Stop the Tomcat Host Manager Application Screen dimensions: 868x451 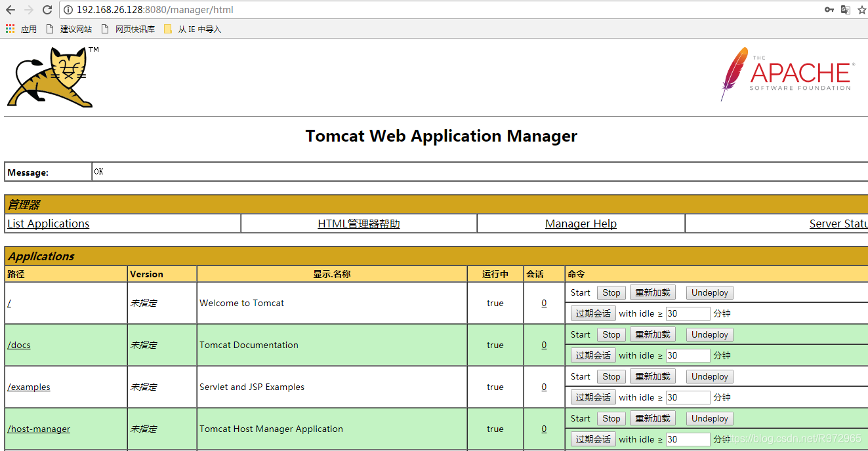tap(611, 418)
